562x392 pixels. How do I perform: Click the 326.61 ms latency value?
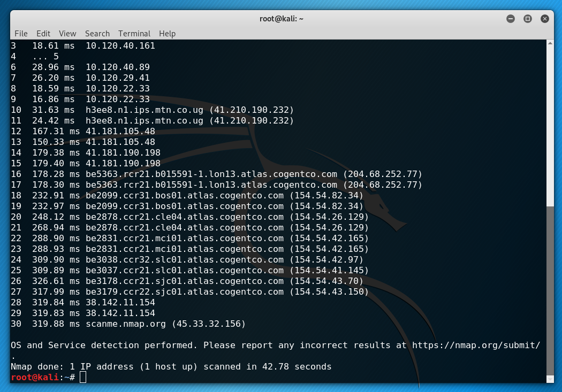(x=56, y=281)
